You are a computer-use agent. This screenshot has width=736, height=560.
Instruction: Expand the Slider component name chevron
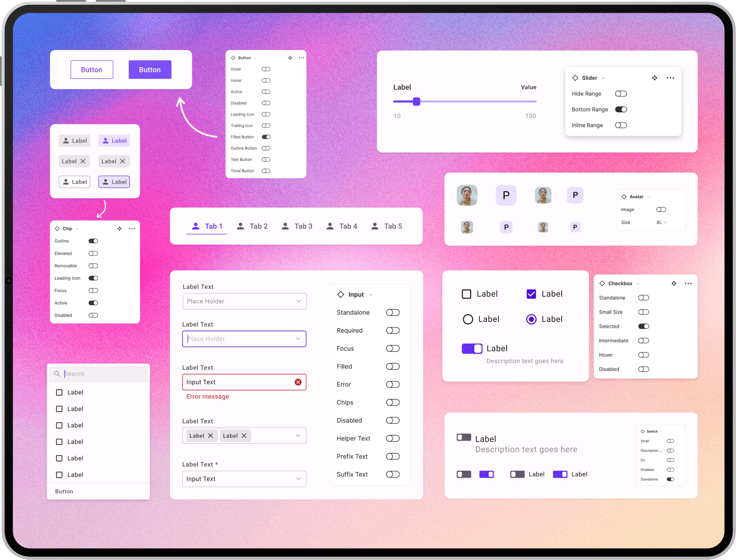603,78
